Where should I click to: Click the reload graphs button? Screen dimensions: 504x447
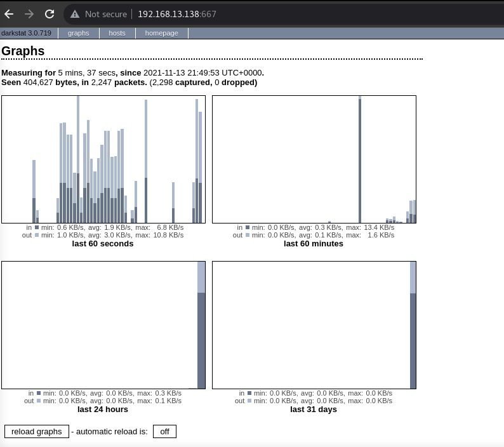[x=37, y=432]
